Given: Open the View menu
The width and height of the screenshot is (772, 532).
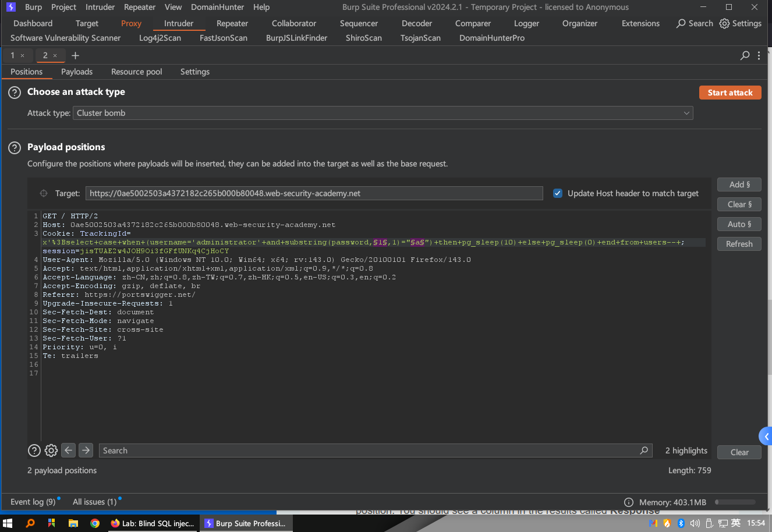Looking at the screenshot, I should click(173, 7).
